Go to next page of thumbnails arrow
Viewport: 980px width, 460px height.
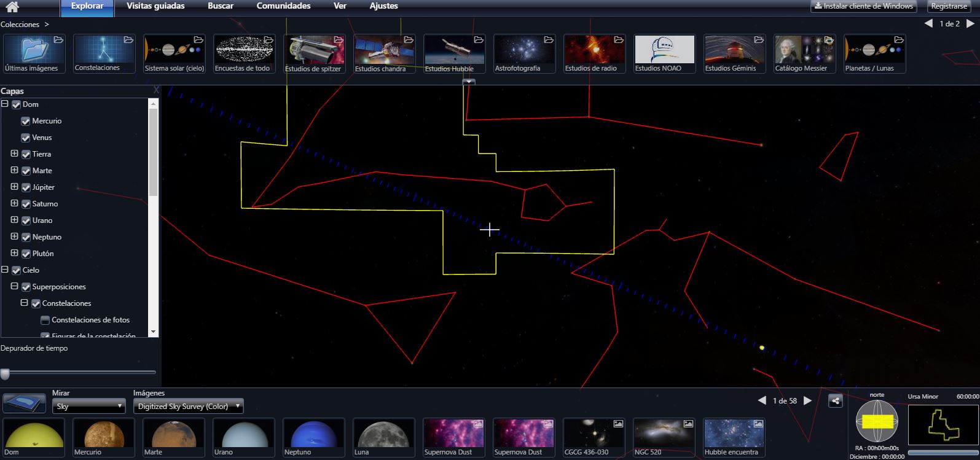click(x=808, y=400)
